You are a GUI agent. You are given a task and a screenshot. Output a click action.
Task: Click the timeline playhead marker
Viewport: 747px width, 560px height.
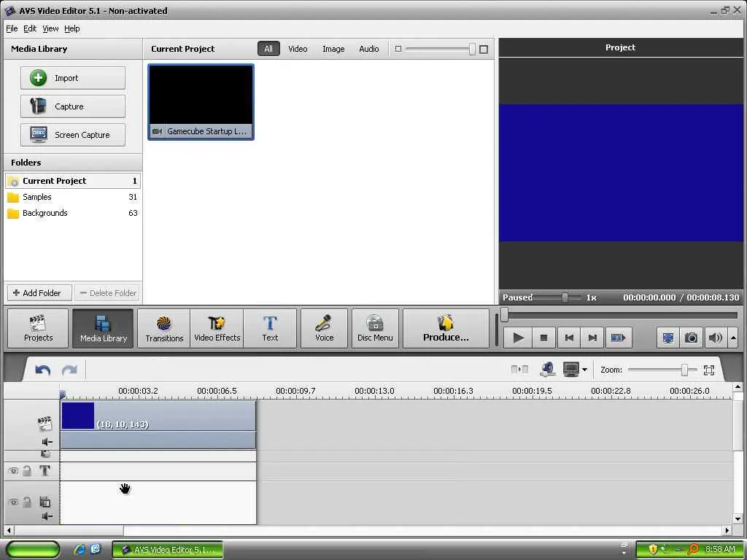[x=63, y=394]
